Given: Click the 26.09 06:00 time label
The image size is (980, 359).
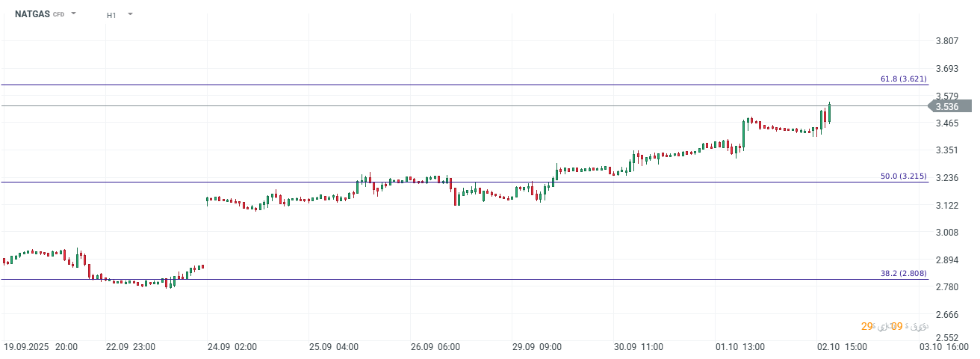Looking at the screenshot, I should pos(435,347).
